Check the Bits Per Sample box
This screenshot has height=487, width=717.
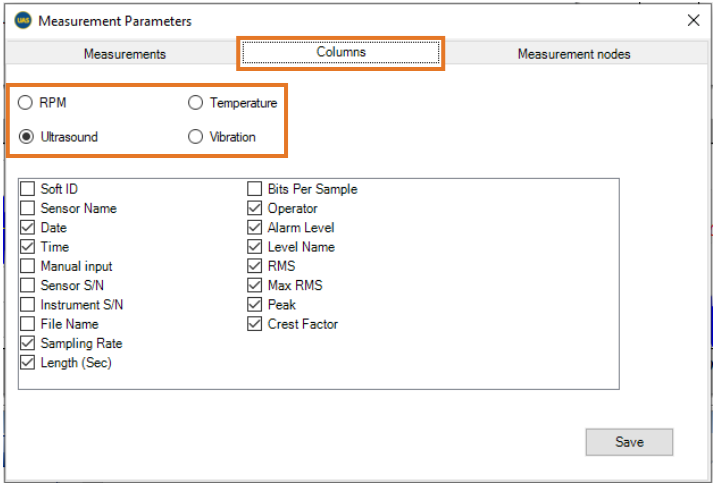pyautogui.click(x=255, y=189)
